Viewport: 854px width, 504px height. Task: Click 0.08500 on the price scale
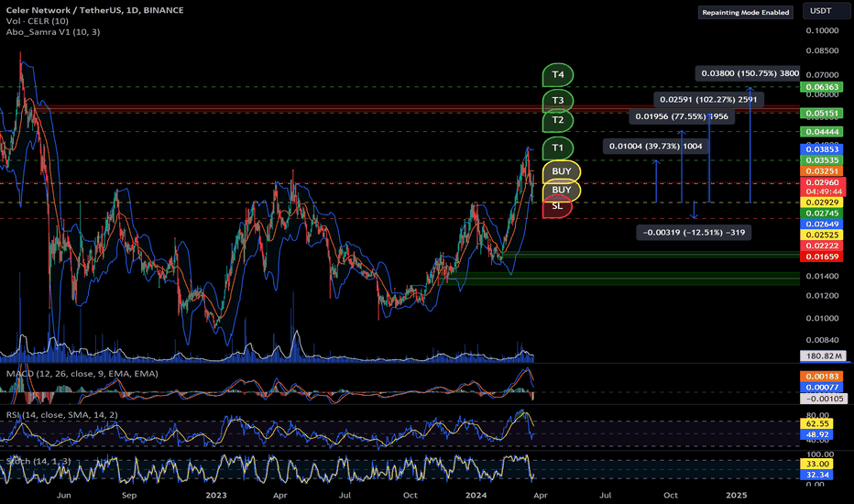[x=823, y=50]
